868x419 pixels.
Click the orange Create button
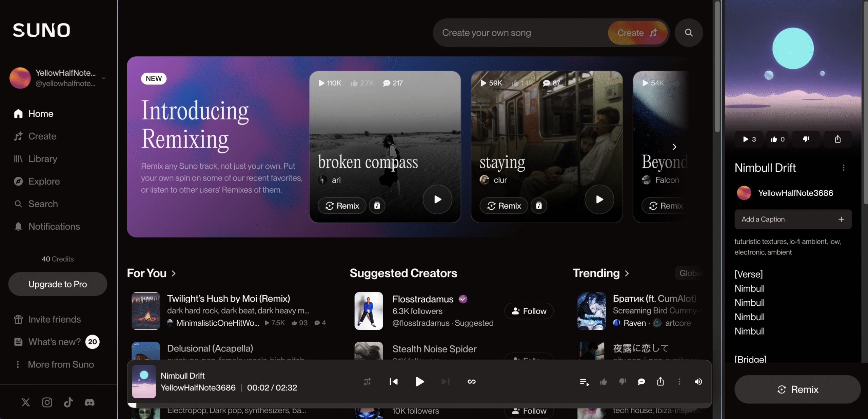pos(637,33)
